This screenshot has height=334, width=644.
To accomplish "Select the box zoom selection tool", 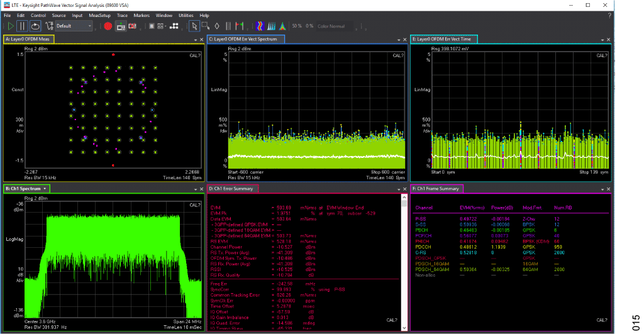I will click(x=206, y=26).
